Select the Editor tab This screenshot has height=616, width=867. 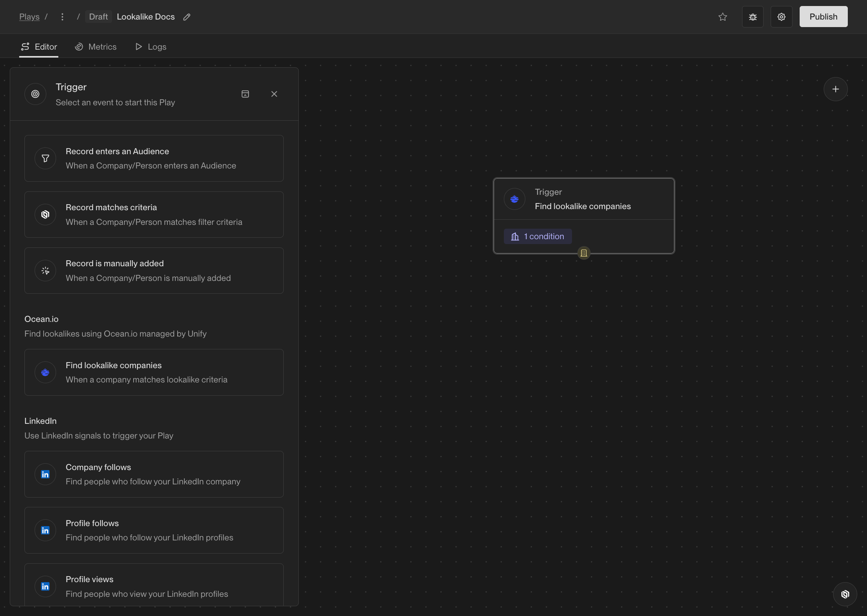pyautogui.click(x=39, y=47)
